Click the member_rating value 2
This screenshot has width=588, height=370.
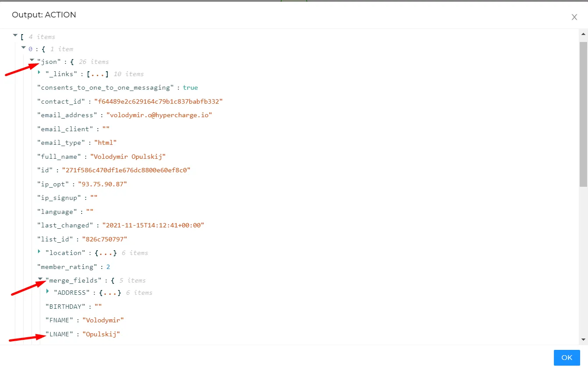pos(108,267)
